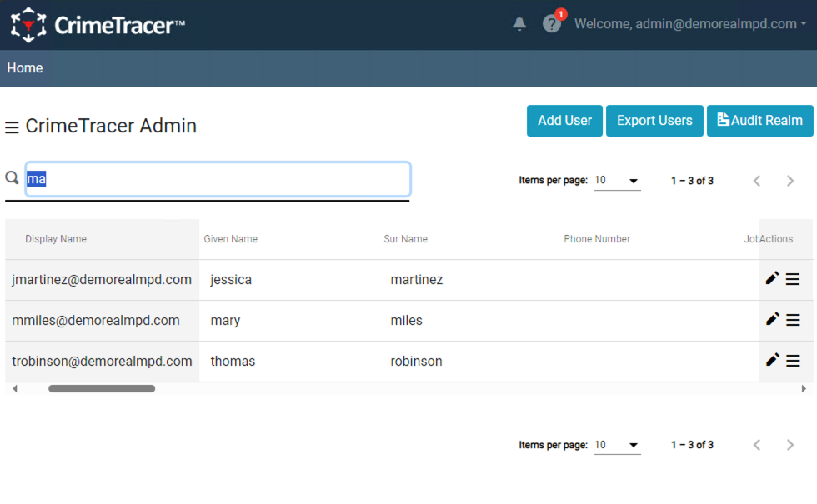Sort by the Given Name column header
The height and width of the screenshot is (504, 817).
(230, 239)
